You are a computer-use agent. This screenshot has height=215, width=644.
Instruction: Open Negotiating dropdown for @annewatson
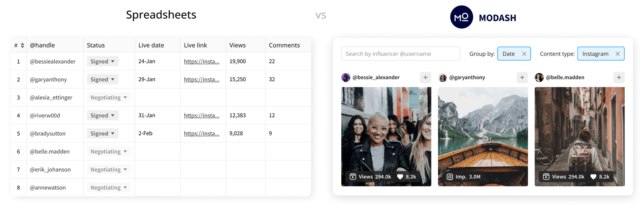[x=108, y=188]
